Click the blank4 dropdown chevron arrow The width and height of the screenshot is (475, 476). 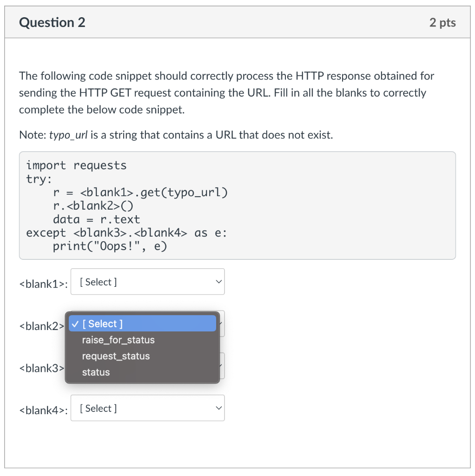coord(218,408)
